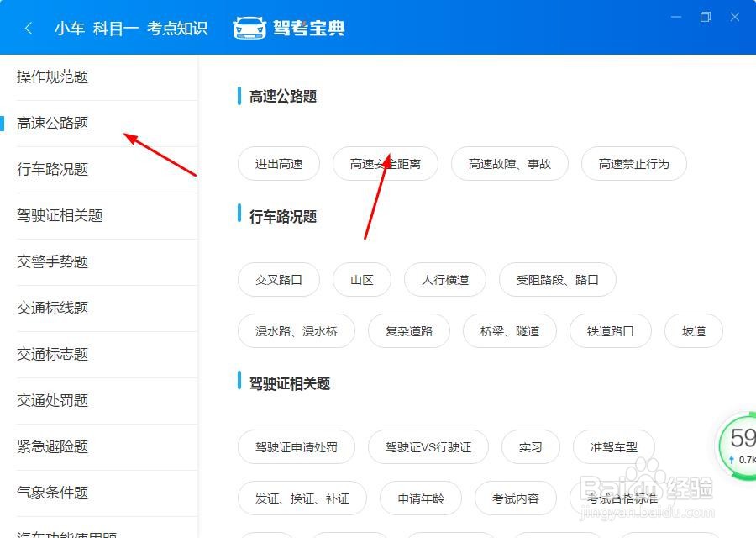The height and width of the screenshot is (538, 756).
Task: Open the 实习 topic
Action: click(531, 447)
